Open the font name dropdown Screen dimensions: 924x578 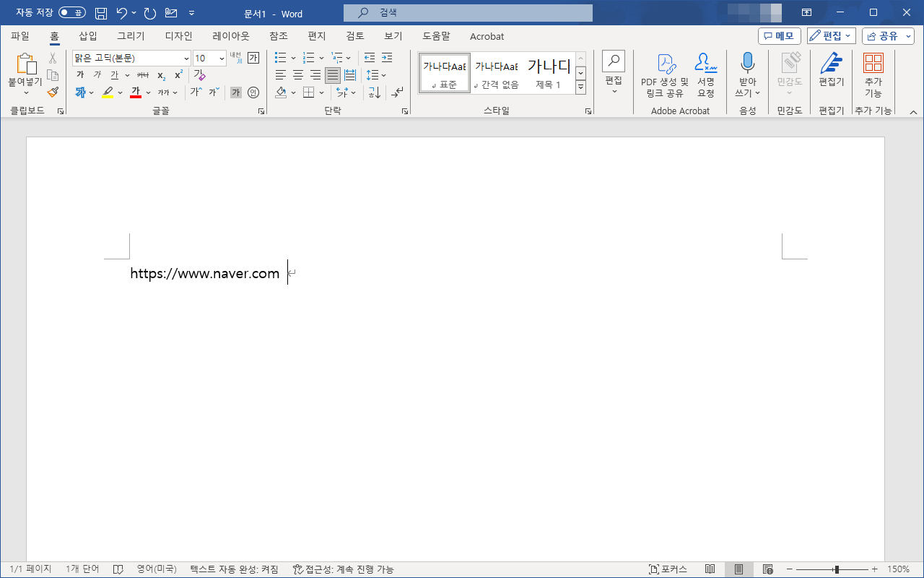[186, 59]
